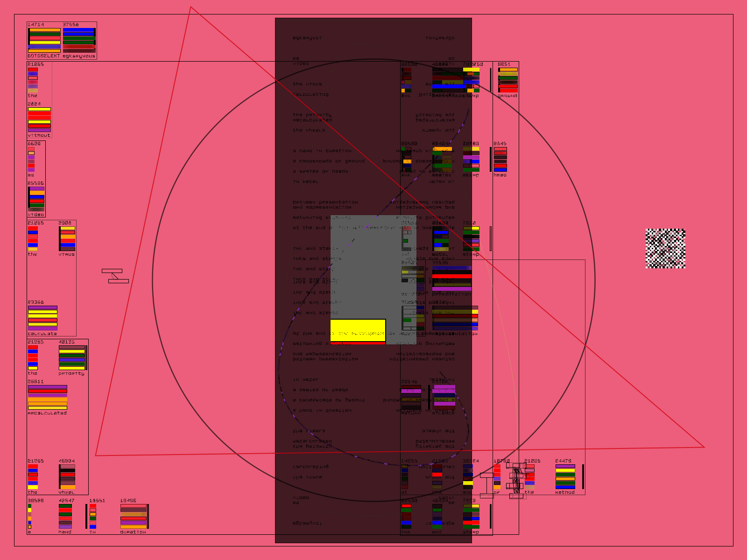Click the 'egkarywous' label in top-left box
The width and height of the screenshot is (747, 560).
pyautogui.click(x=79, y=56)
